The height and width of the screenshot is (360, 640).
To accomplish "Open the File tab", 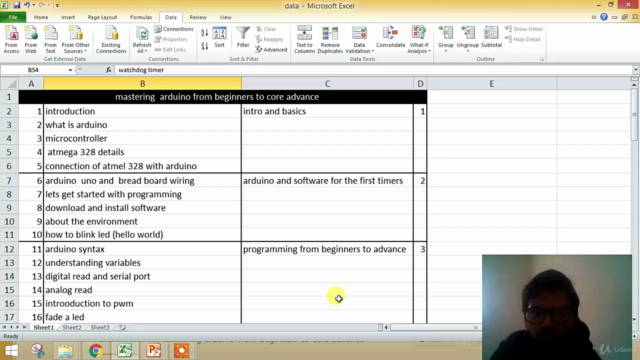I will pos(13,17).
